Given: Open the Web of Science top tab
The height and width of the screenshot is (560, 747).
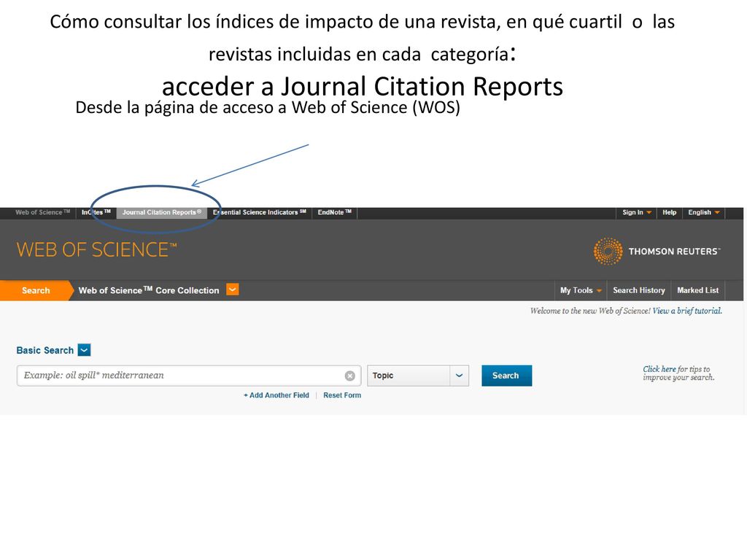Looking at the screenshot, I should (42, 212).
